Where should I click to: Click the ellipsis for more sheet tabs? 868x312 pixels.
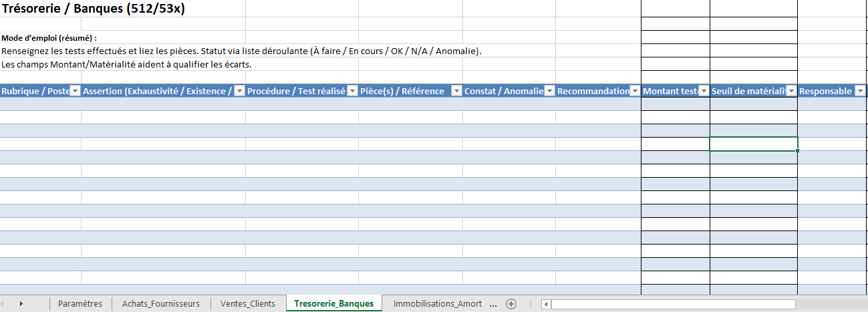click(493, 304)
